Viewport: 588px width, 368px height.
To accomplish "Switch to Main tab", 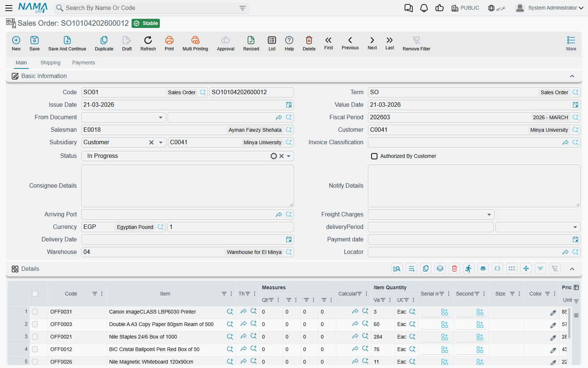I will (x=21, y=63).
